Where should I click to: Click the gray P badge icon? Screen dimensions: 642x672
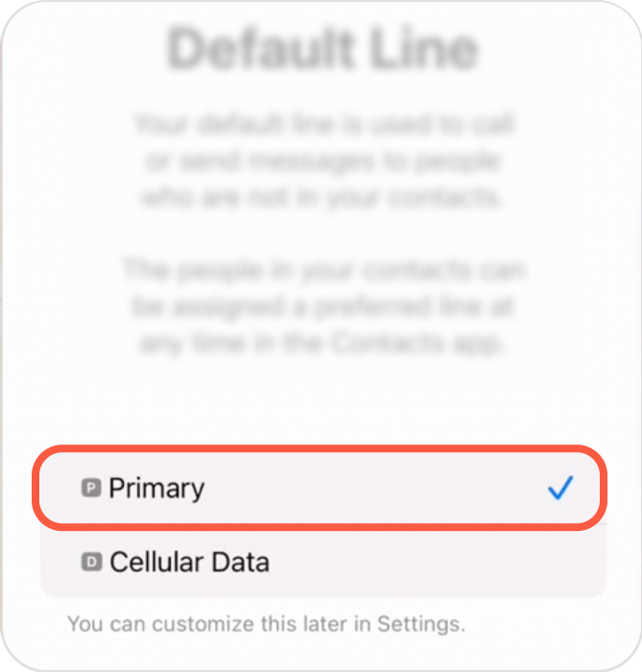coord(91,489)
